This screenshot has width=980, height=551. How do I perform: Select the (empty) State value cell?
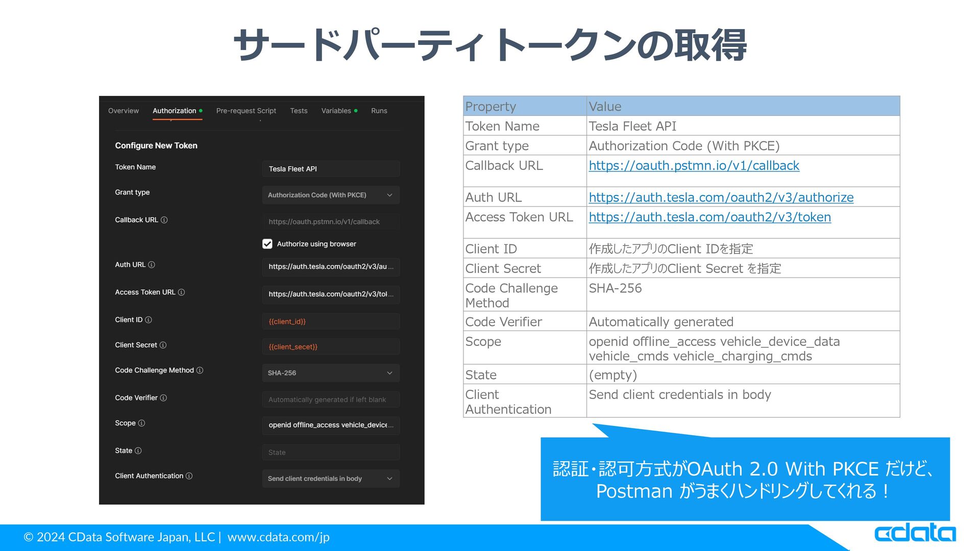click(743, 374)
